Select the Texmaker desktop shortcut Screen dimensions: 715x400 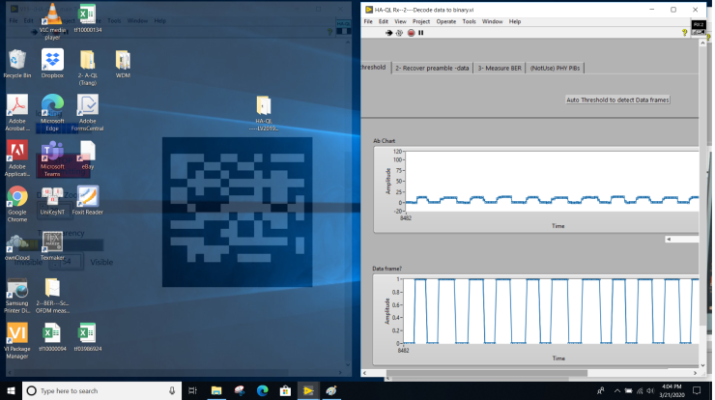click(52, 246)
